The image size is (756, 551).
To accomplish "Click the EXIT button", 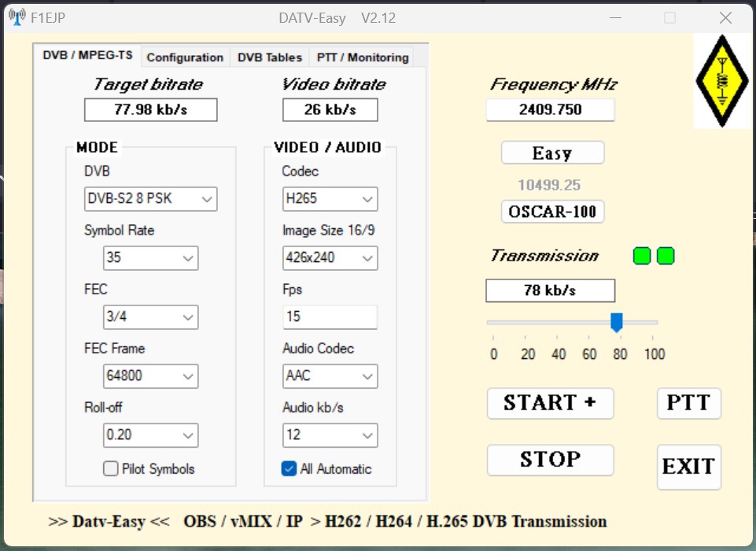I will point(689,467).
